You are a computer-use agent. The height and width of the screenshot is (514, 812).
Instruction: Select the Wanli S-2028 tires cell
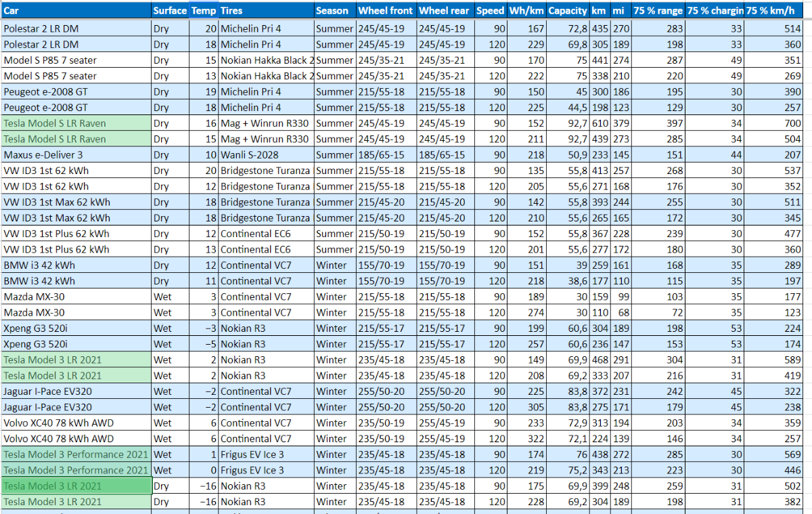pyautogui.click(x=266, y=154)
